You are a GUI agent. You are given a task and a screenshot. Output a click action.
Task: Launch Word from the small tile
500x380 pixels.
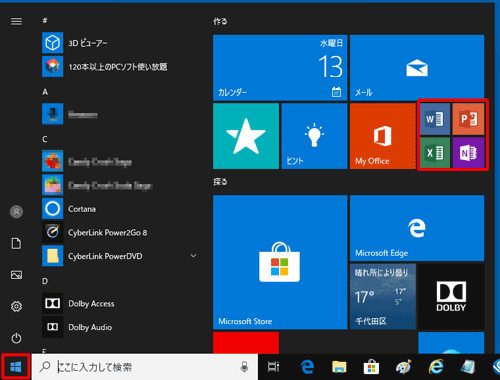pos(435,119)
